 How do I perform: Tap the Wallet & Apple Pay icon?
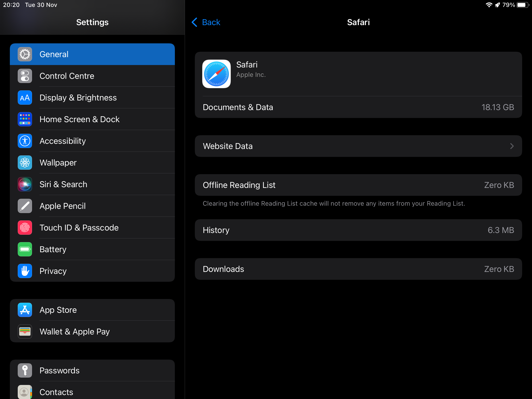tap(25, 332)
